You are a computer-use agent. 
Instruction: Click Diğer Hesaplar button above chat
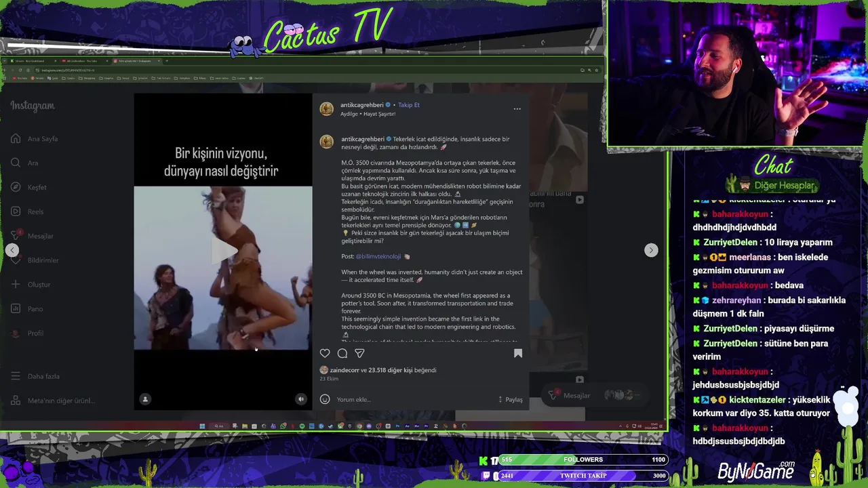click(773, 185)
